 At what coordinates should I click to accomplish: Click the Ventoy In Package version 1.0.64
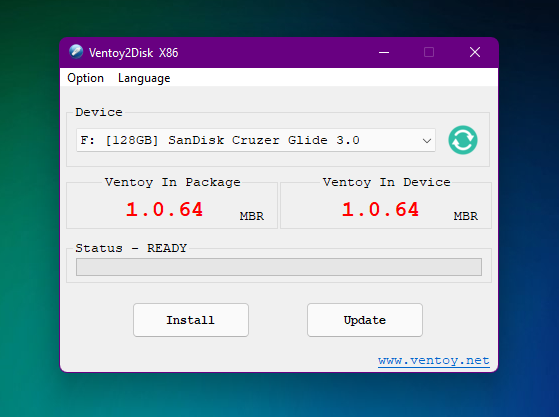tap(164, 209)
